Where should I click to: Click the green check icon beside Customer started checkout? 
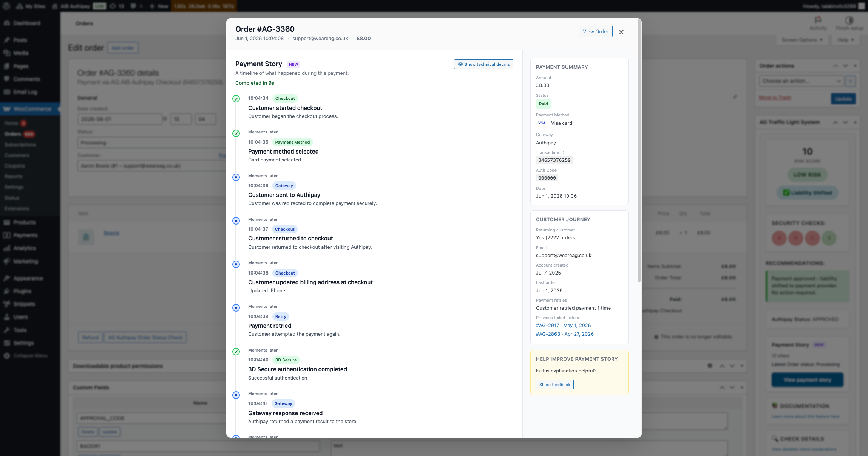[236, 99]
